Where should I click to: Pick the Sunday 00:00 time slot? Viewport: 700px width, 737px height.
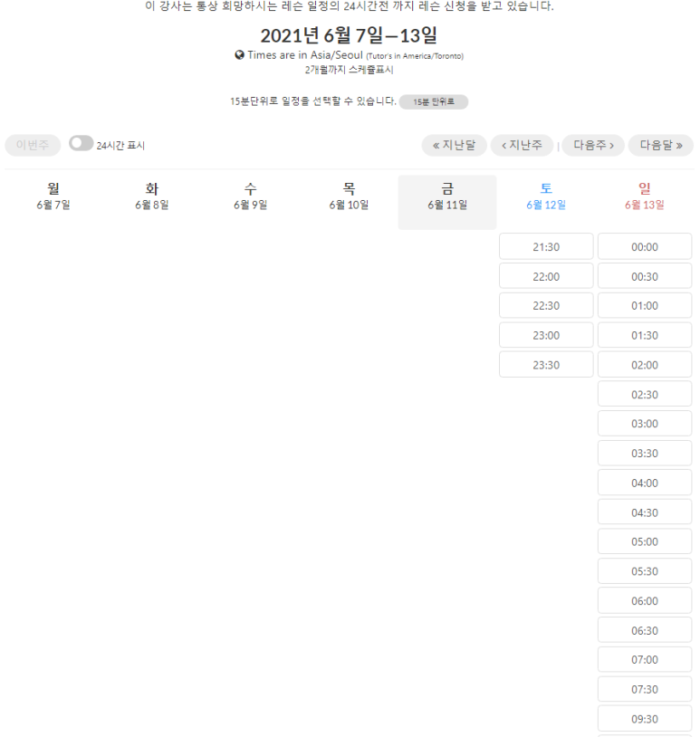pos(645,246)
